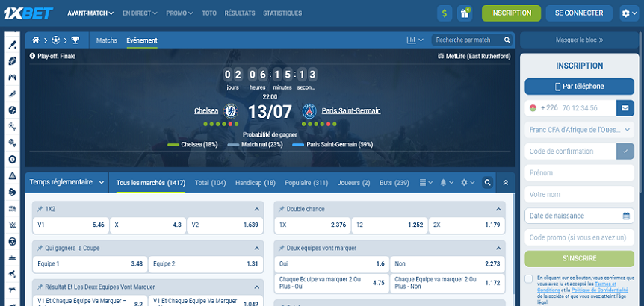This screenshot has height=306, width=644.
Task: Click the trophy breadcrumb icon
Action: [75, 40]
